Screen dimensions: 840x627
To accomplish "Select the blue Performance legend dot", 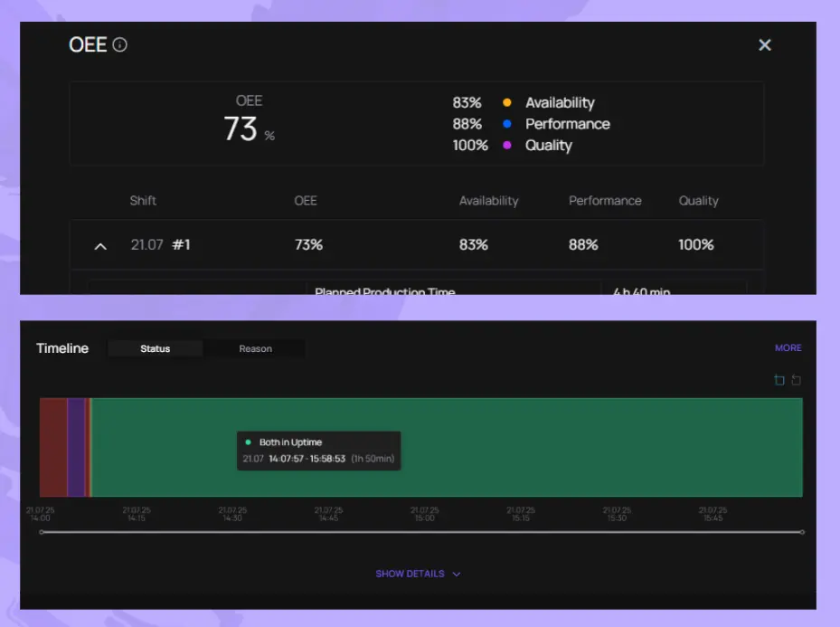I will 506,124.
